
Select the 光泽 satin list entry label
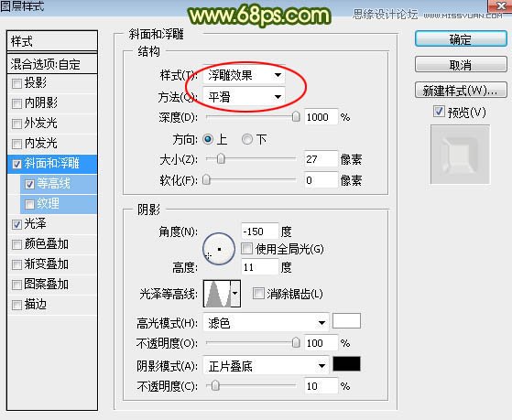point(35,224)
